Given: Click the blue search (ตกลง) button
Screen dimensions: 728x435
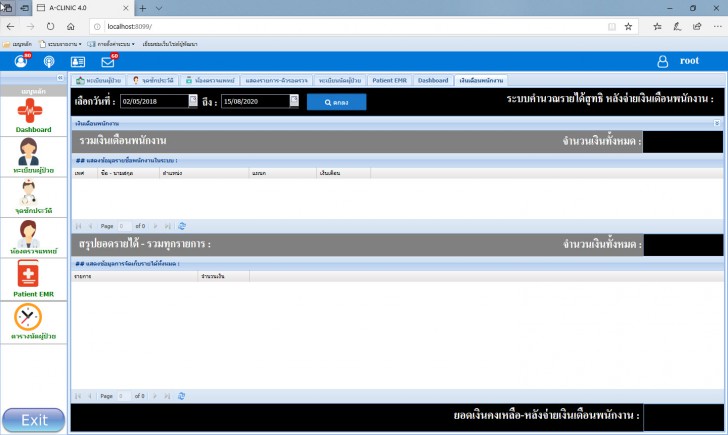Looking at the screenshot, I should pyautogui.click(x=337, y=102).
